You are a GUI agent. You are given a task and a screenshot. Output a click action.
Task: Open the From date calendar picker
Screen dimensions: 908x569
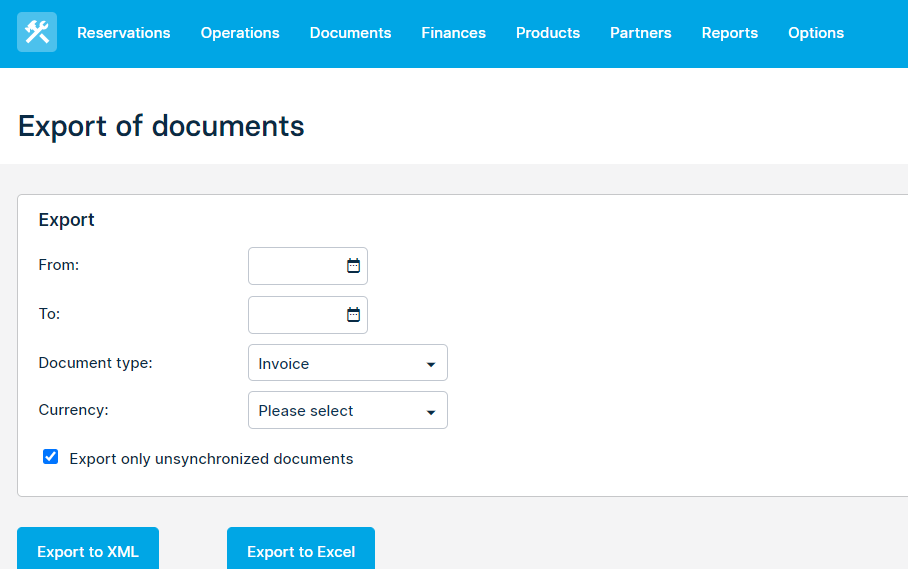click(353, 266)
